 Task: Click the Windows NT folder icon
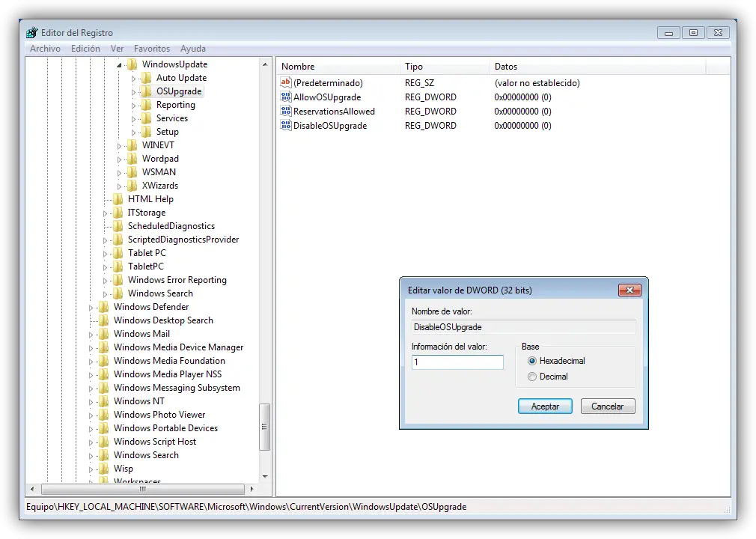click(103, 401)
